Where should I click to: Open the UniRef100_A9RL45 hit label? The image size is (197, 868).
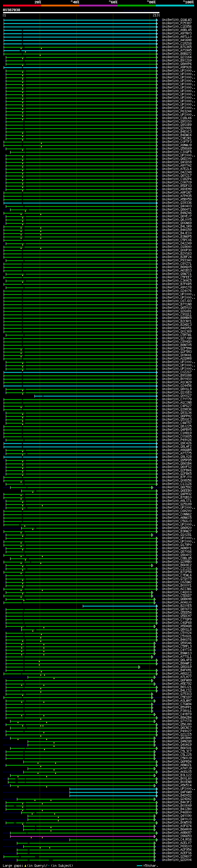pyautogui.click(x=176, y=30)
